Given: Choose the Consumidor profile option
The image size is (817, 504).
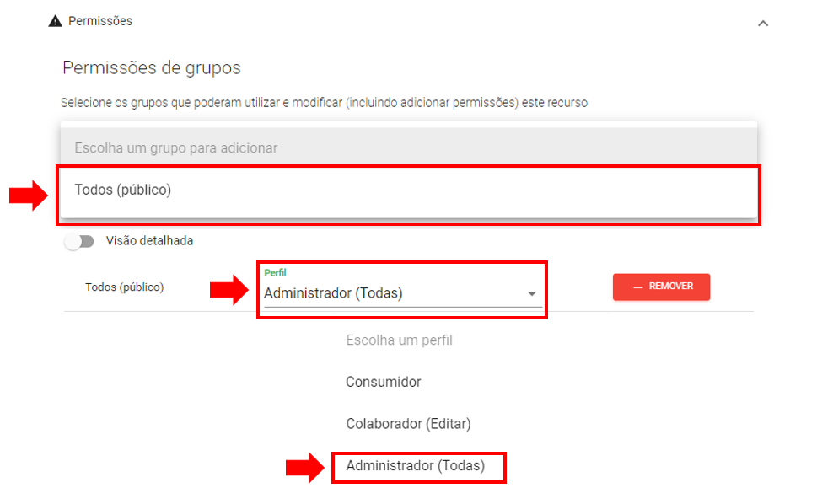Looking at the screenshot, I should pyautogui.click(x=383, y=383).
